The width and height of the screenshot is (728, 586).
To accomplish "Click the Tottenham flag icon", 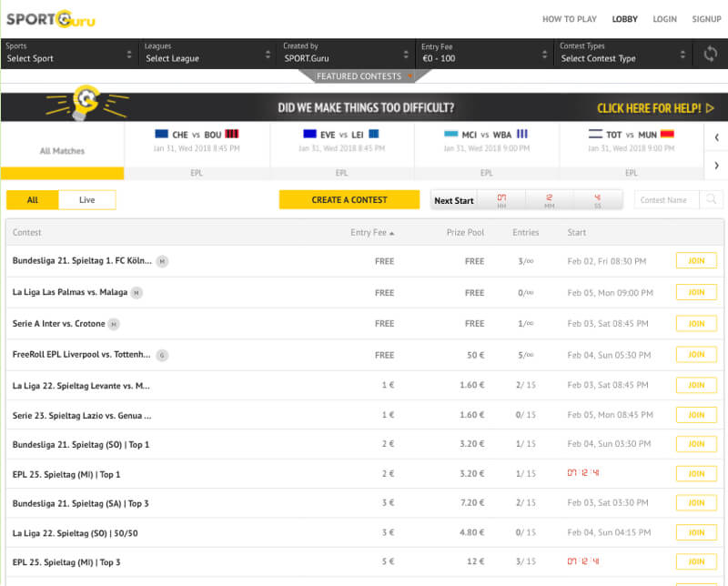I will click(595, 134).
